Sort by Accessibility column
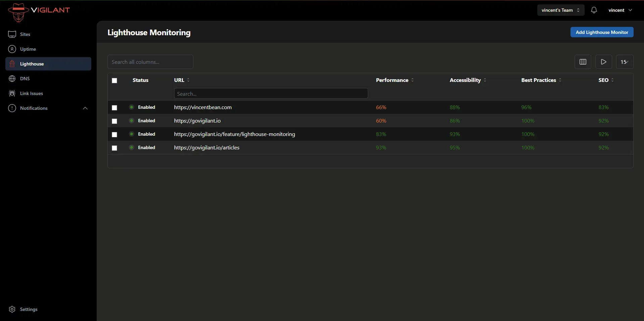The width and height of the screenshot is (644, 321). click(x=468, y=80)
